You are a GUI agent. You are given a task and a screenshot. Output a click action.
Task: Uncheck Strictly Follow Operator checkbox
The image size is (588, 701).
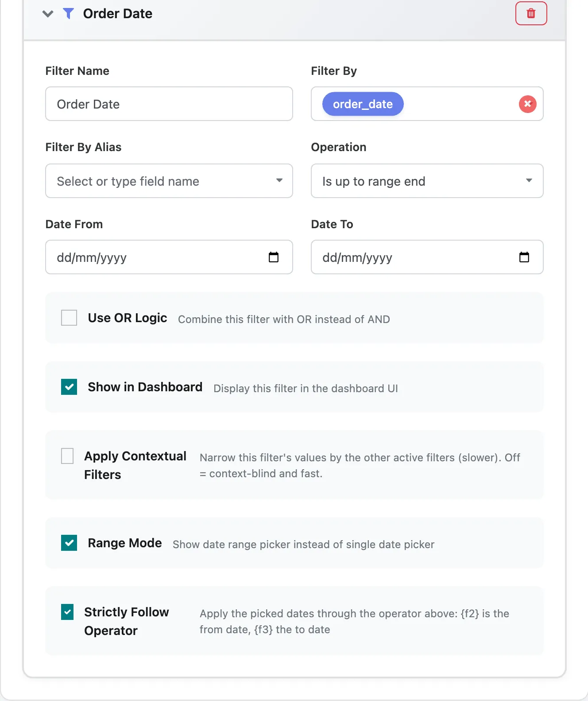coord(67,612)
